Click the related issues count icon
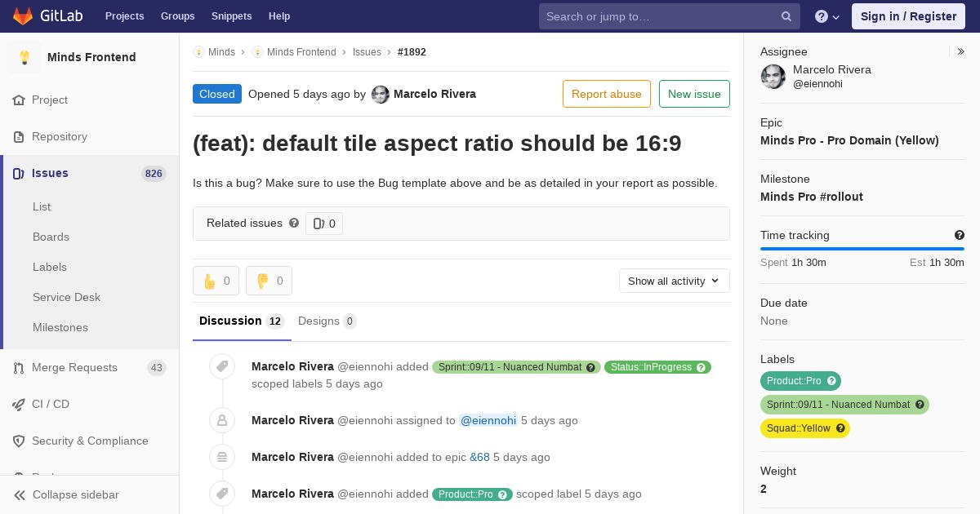 coord(318,224)
